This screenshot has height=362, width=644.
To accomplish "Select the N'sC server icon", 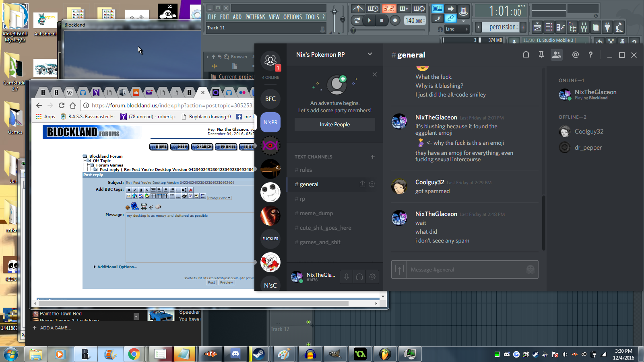I will [x=270, y=284].
